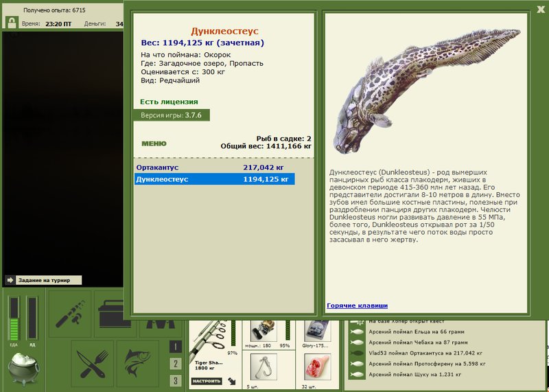Click the ЯД poison level bar
The width and height of the screenshot is (549, 392).
(x=32, y=318)
